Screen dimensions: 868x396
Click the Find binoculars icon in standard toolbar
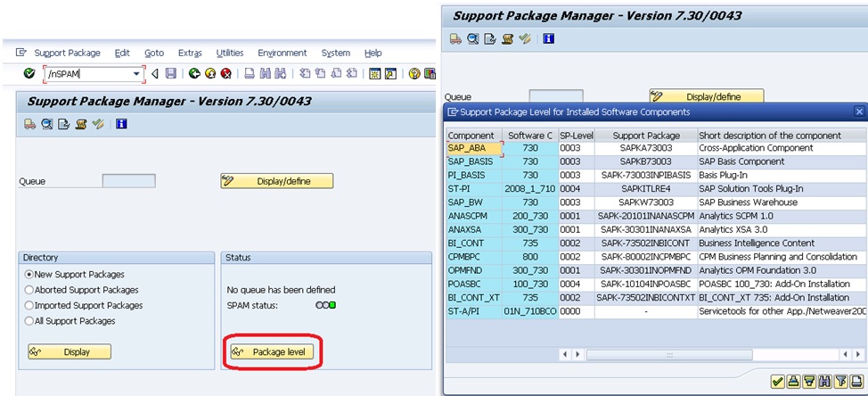[x=266, y=73]
